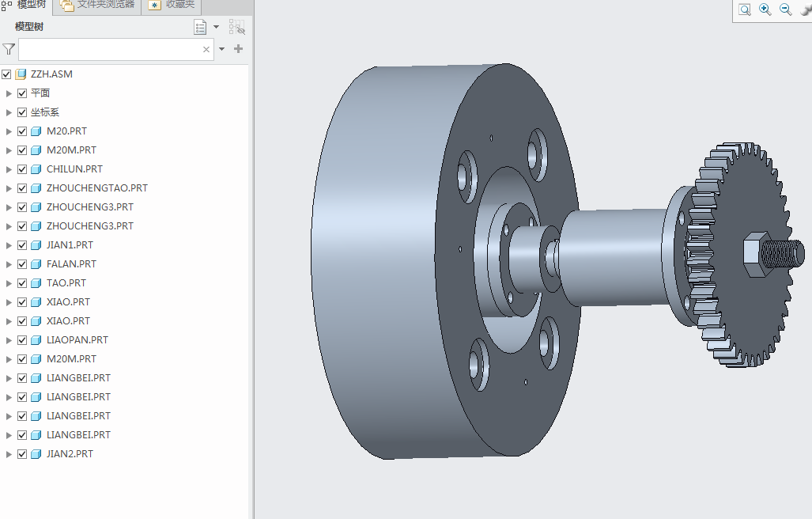
Task: Expand the 坐标系 tree node
Action: 8,112
